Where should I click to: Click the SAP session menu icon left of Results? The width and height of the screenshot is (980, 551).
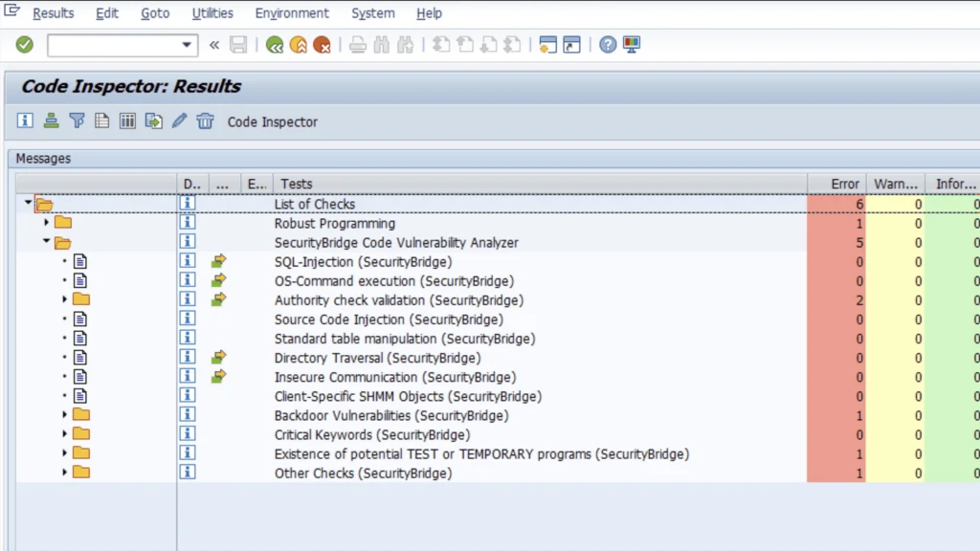[11, 11]
